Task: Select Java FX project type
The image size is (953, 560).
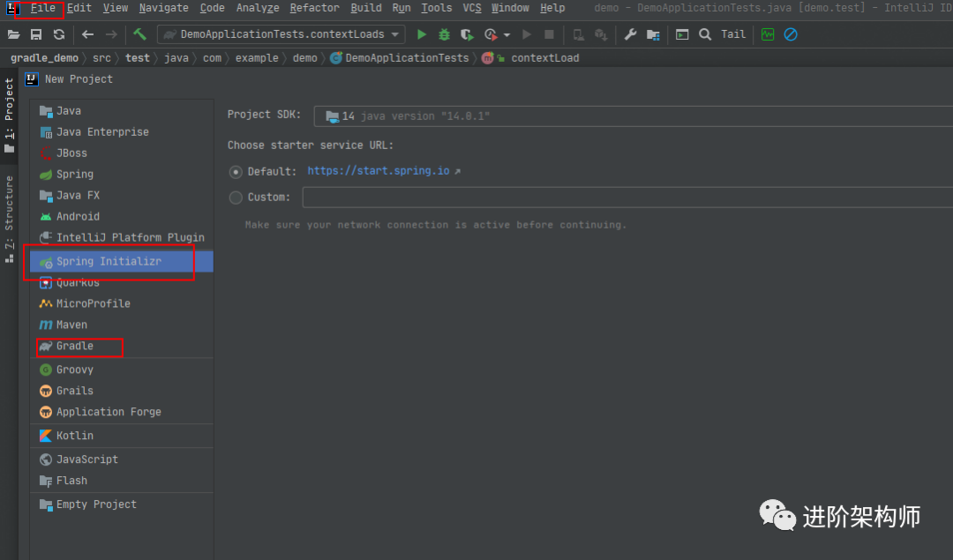Action: click(122, 196)
